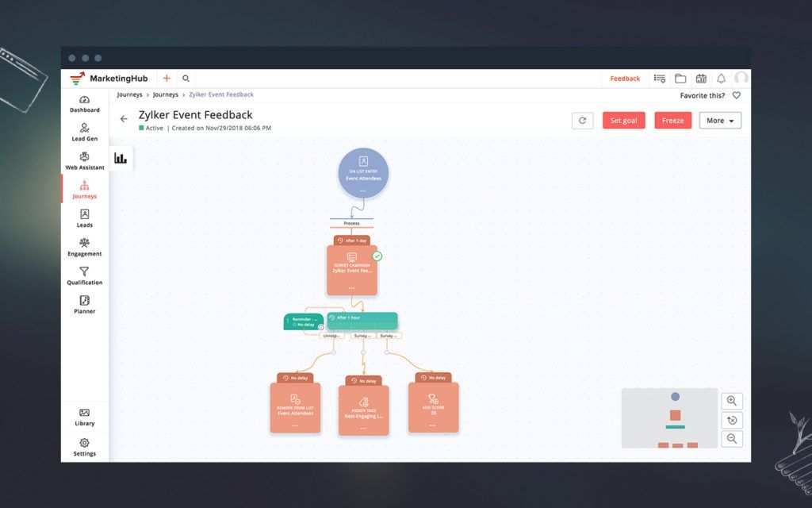Open options ellipsis on Add Score node
Screen dimensions: 812x508
coord(433,425)
